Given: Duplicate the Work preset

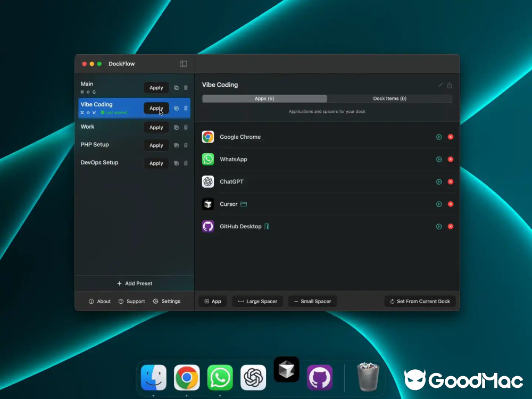Looking at the screenshot, I should [x=176, y=128].
